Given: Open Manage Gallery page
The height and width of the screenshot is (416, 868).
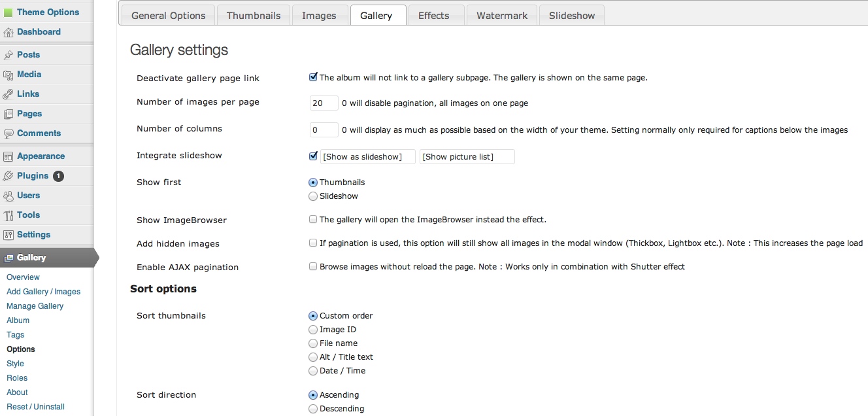Looking at the screenshot, I should pyautogui.click(x=35, y=306).
